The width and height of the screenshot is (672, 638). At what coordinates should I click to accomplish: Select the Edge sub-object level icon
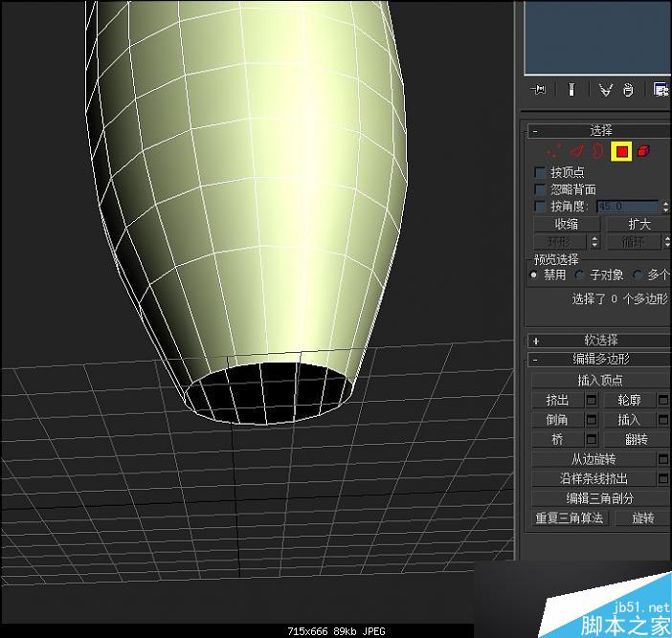[576, 151]
